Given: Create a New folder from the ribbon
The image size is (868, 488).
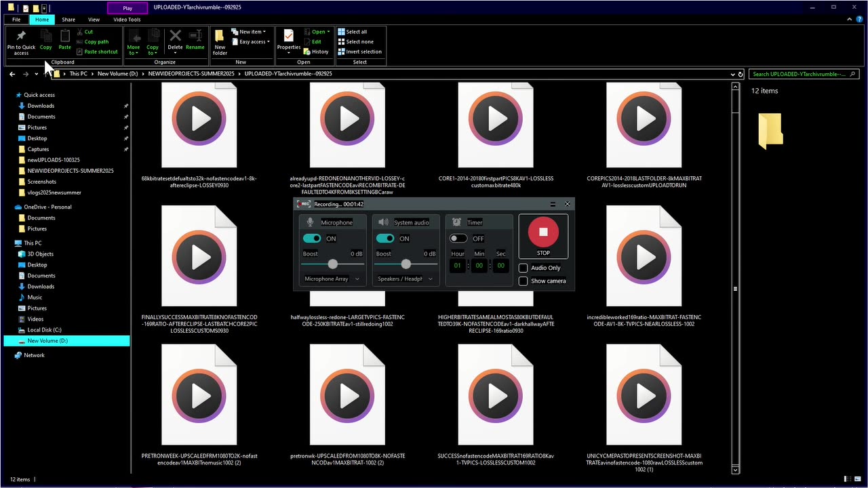Looking at the screenshot, I should point(220,42).
